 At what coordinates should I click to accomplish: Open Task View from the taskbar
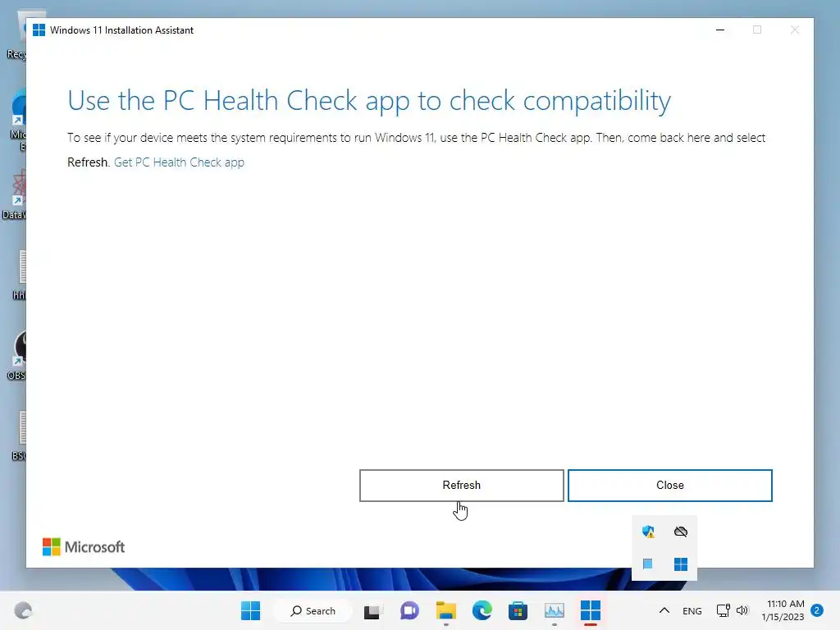tap(373, 610)
